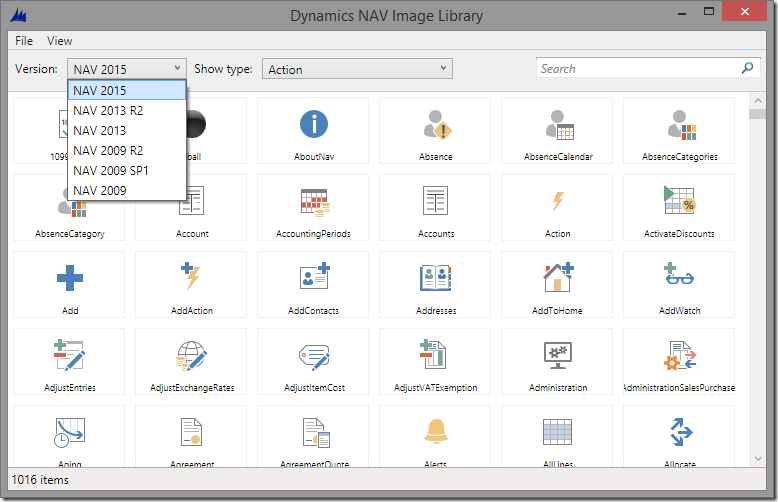Open the File menu
This screenshot has width=778, height=502.
point(24,41)
